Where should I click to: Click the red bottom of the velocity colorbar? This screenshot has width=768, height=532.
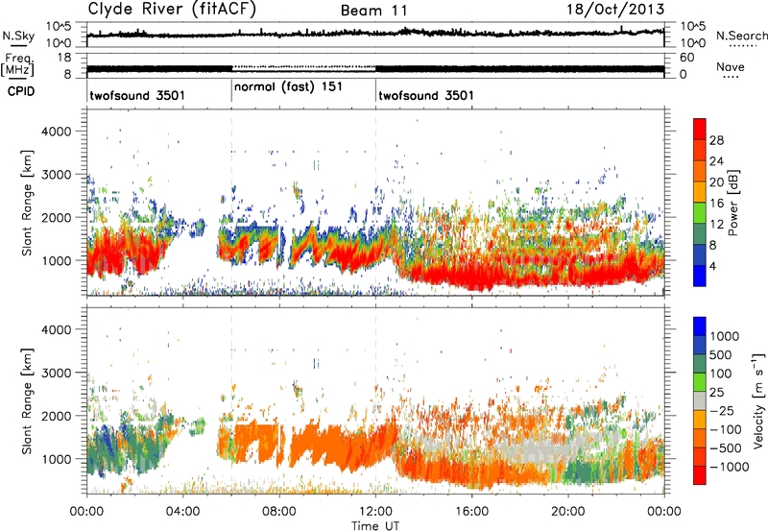pyautogui.click(x=700, y=475)
